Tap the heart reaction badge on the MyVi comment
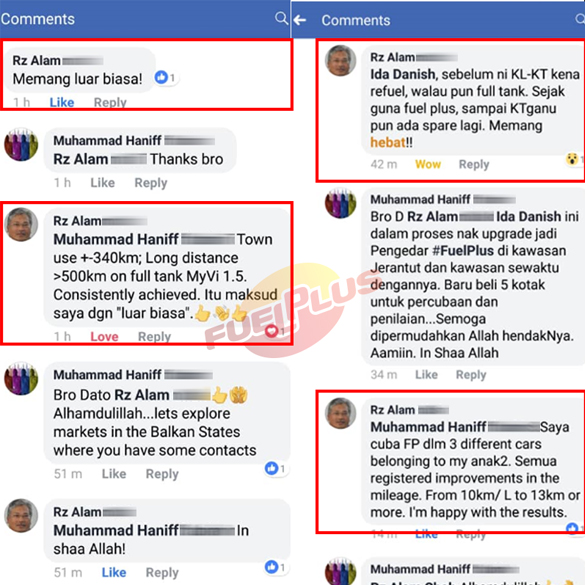The width and height of the screenshot is (585, 585). tap(274, 331)
